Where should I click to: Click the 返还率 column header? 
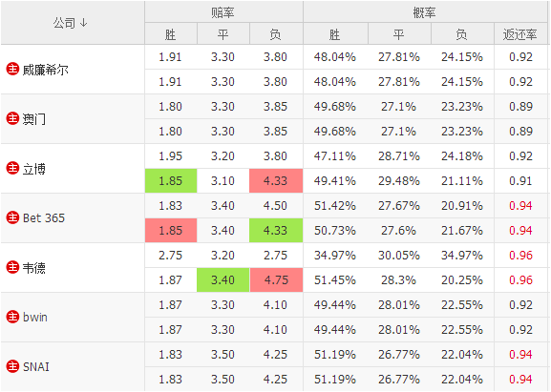point(520,34)
